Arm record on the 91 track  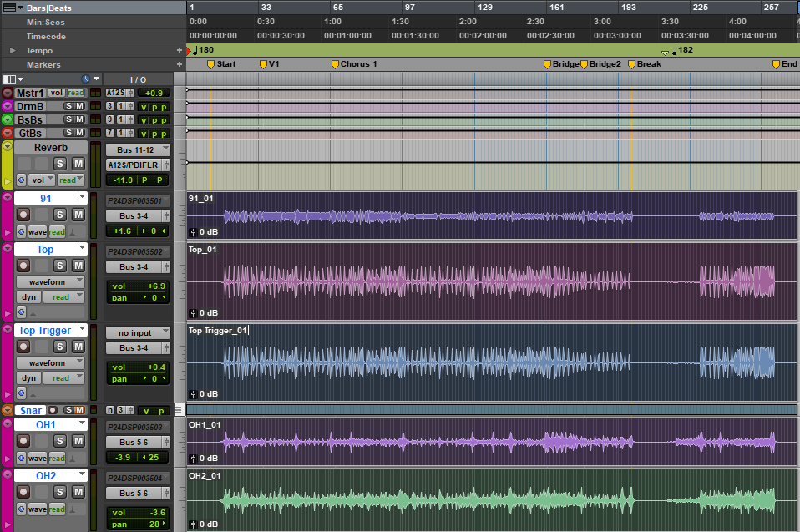tap(23, 215)
